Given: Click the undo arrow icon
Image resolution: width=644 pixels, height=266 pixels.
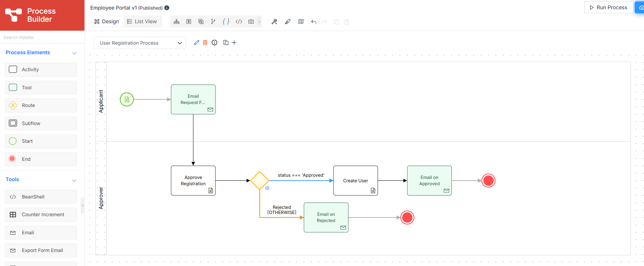Looking at the screenshot, I should pos(314,22).
